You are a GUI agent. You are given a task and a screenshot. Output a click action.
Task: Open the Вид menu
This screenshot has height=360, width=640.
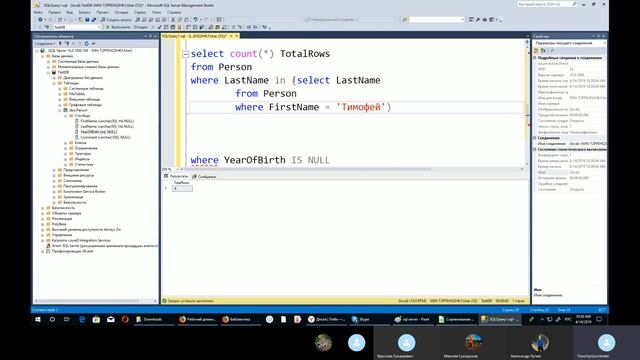[x=69, y=12]
